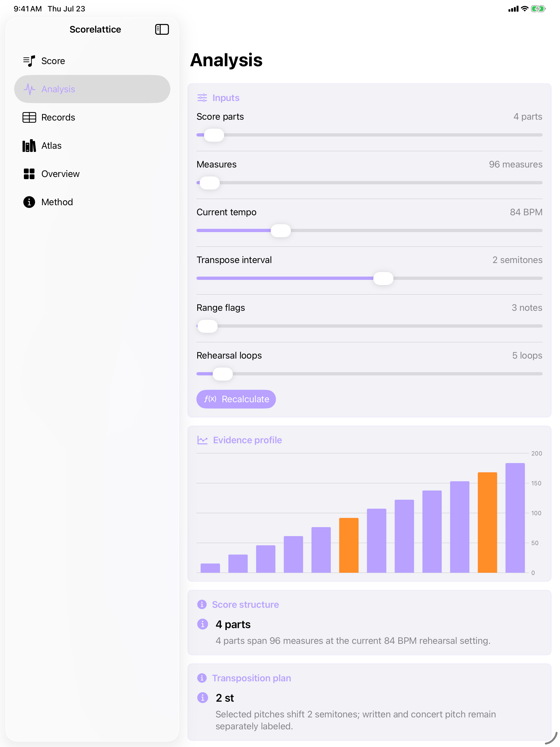Toggle the sidebar panel icon

(x=162, y=29)
